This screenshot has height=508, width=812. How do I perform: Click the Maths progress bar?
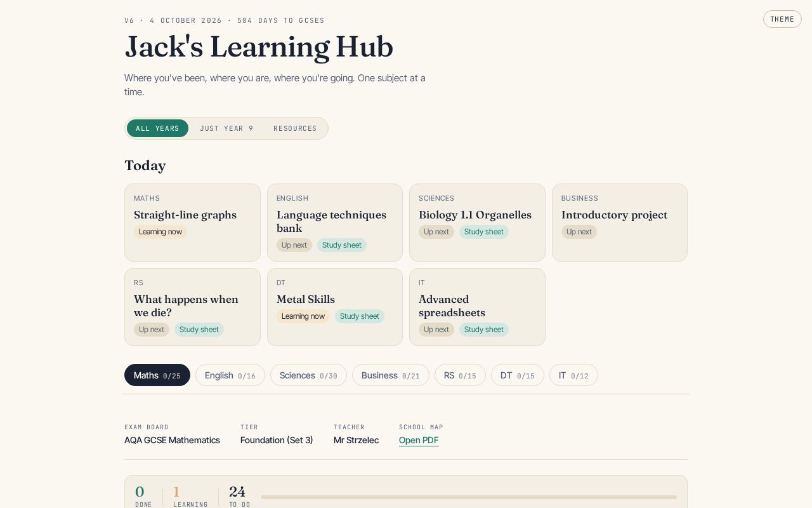[469, 497]
